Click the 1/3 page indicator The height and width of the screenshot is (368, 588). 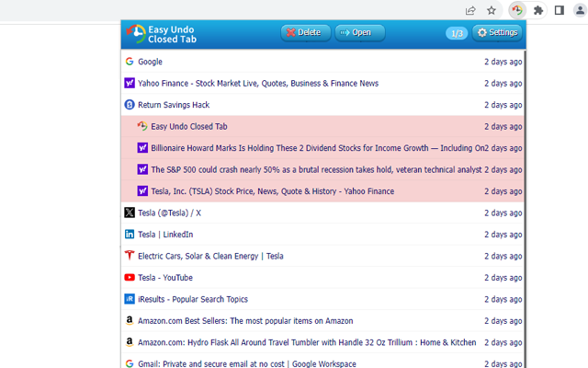tap(457, 33)
